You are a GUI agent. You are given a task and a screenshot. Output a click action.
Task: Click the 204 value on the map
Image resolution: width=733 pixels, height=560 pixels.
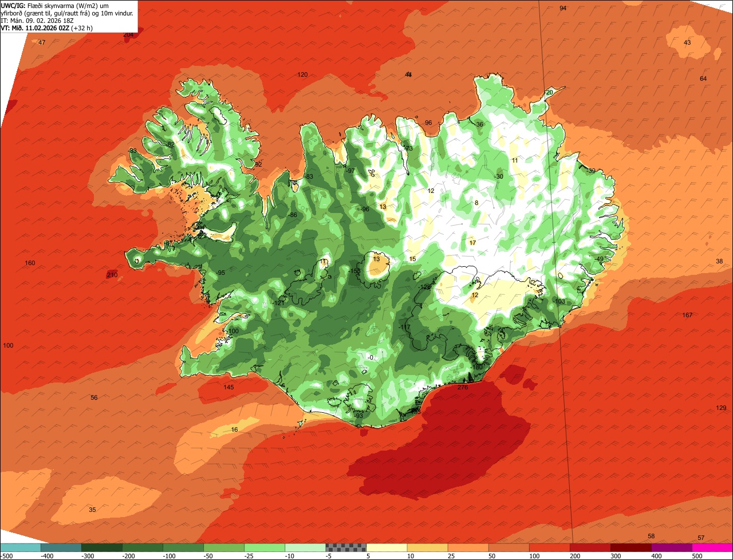(128, 34)
